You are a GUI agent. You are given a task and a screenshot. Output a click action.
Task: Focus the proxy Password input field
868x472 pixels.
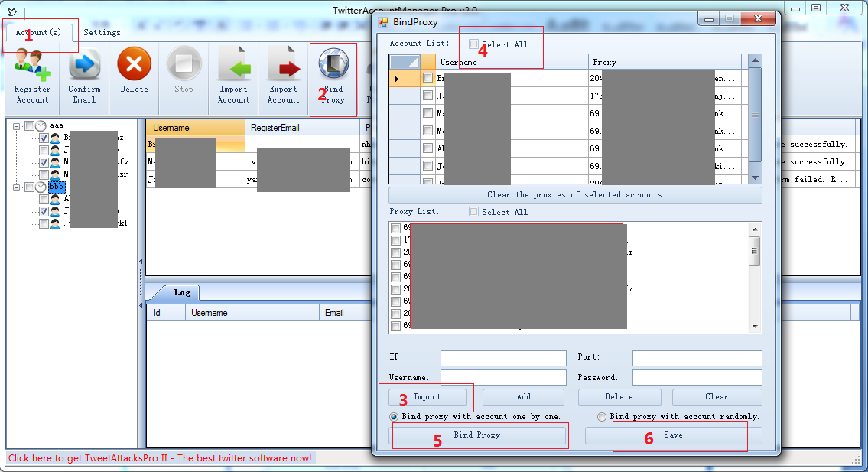click(697, 378)
